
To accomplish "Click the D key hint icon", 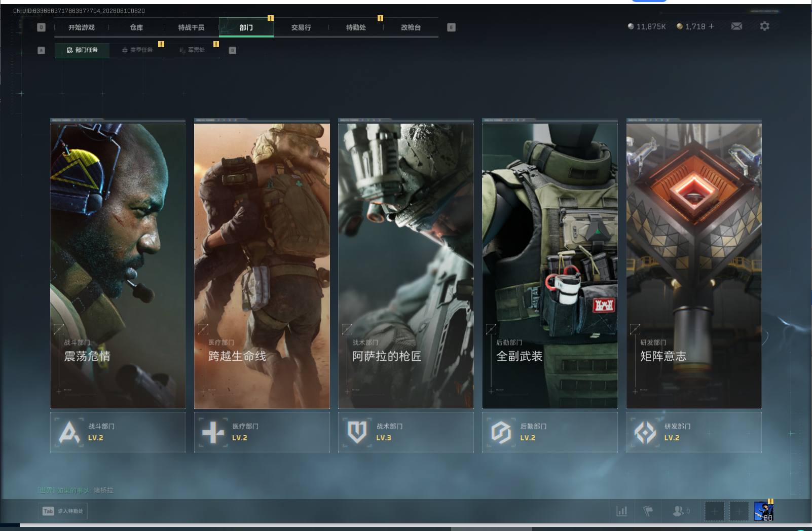I will click(x=233, y=50).
